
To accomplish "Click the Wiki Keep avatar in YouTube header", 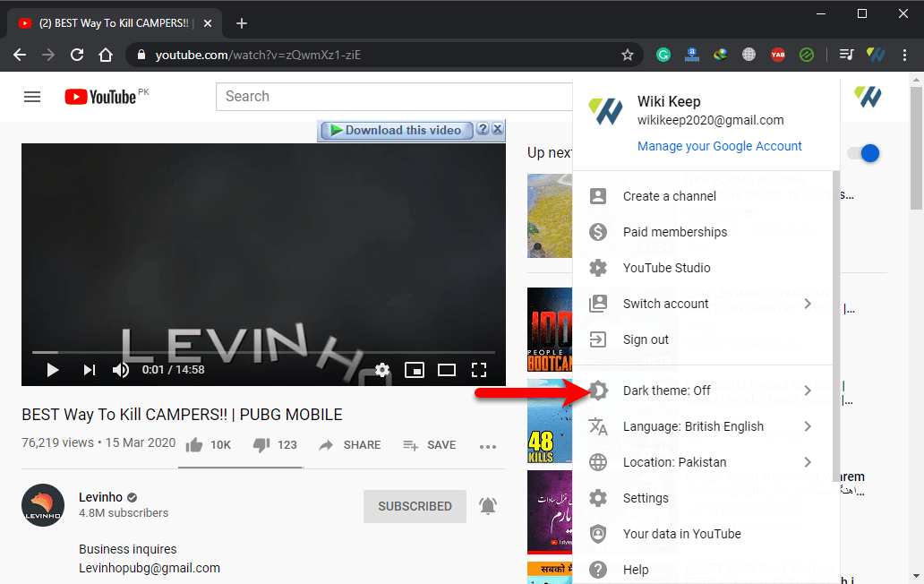I will click(868, 97).
